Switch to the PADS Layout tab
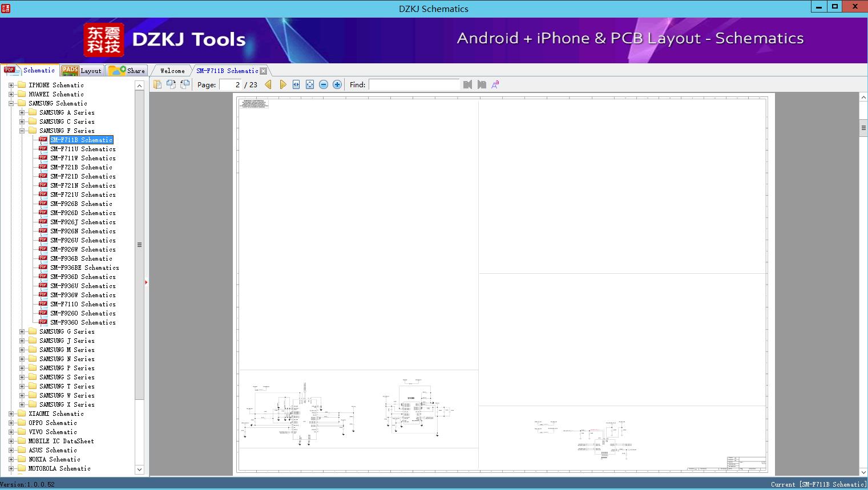 click(82, 71)
